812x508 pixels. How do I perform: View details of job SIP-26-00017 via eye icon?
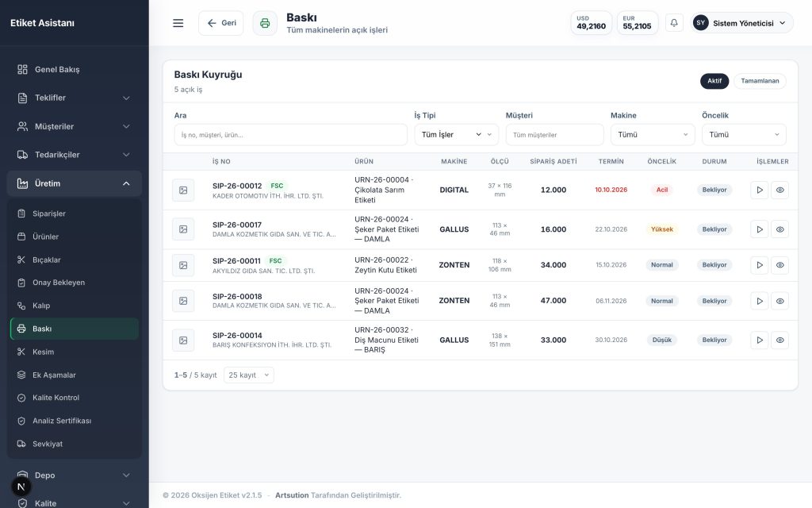point(780,229)
